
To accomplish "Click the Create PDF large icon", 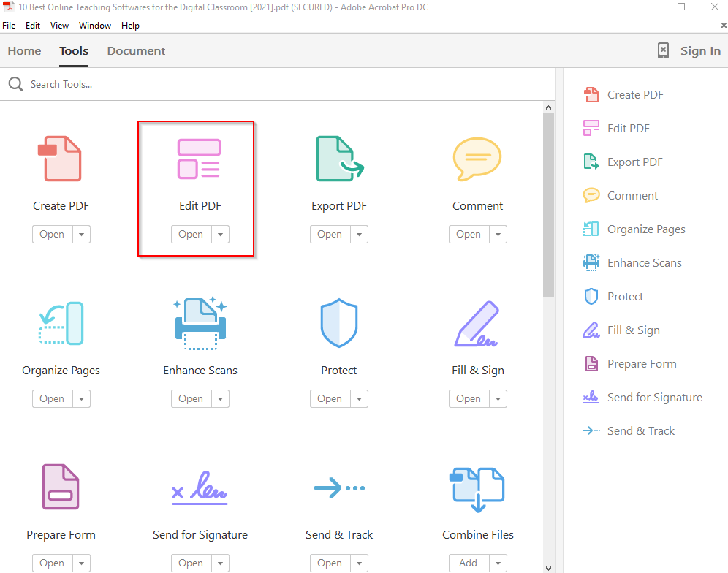I will 59,159.
